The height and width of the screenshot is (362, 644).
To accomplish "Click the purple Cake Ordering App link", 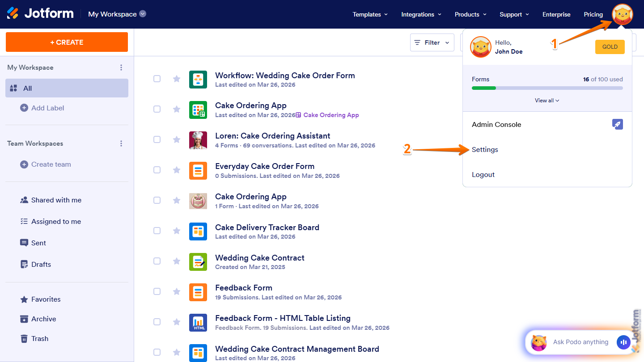I will pos(327,115).
